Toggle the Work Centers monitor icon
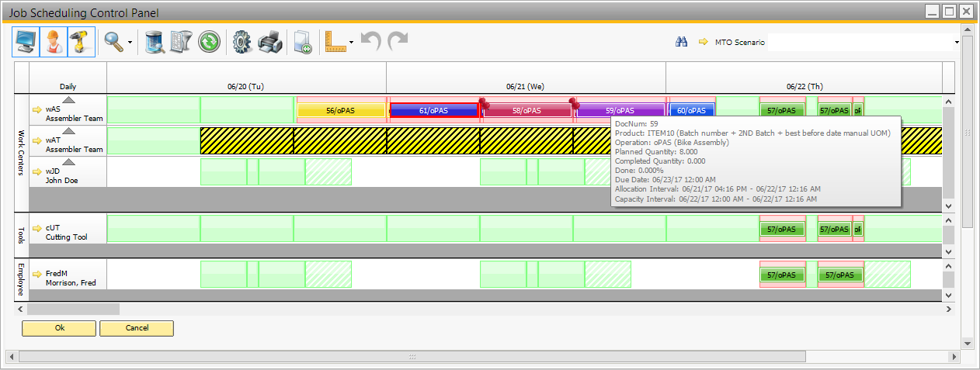 click(26, 42)
